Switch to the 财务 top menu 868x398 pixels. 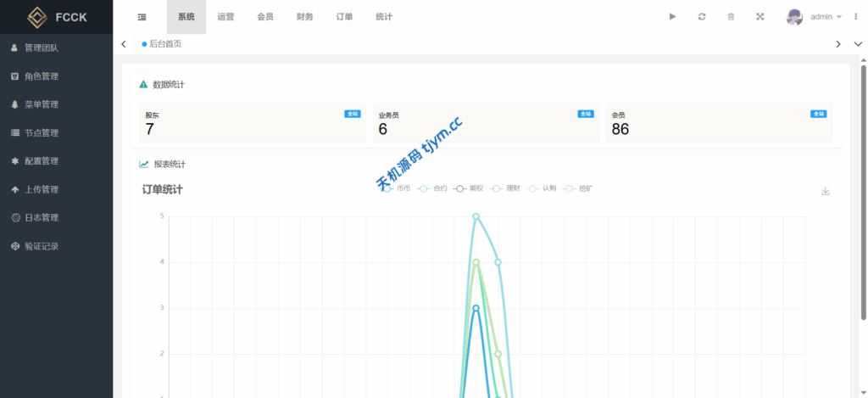(305, 17)
